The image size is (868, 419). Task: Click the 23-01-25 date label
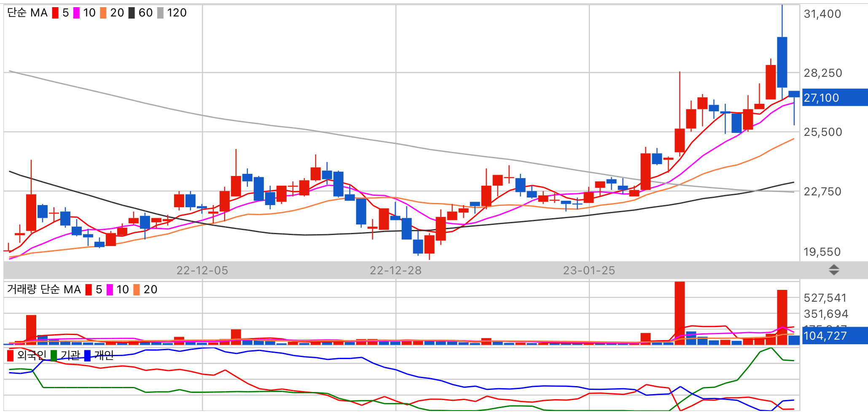click(x=589, y=270)
